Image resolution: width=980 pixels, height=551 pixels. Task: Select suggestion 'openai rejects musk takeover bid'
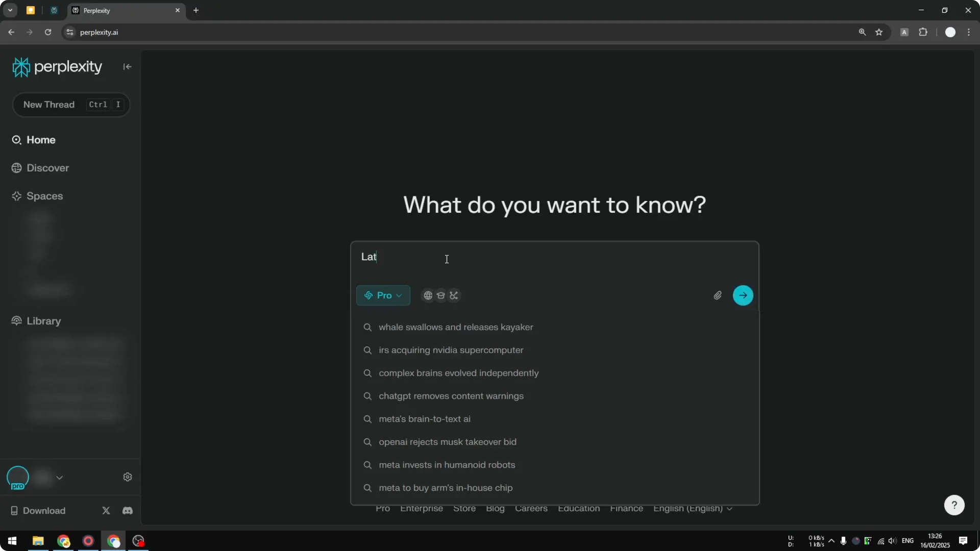coord(448,442)
